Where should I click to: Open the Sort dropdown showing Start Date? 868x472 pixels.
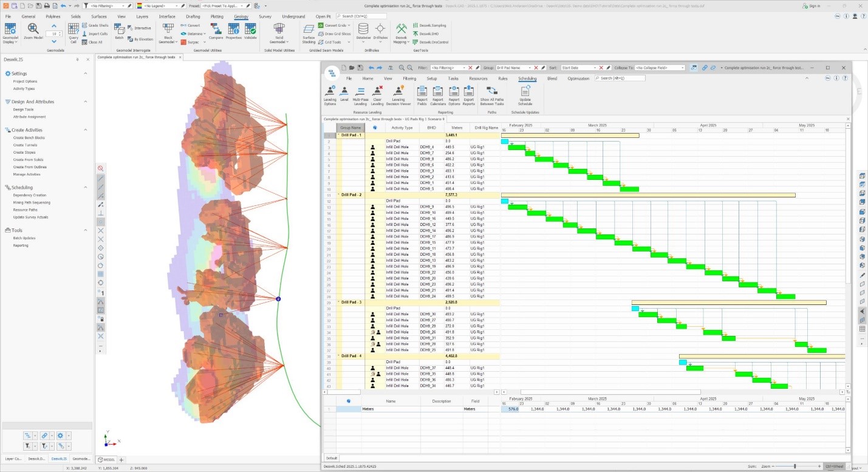(x=596, y=68)
